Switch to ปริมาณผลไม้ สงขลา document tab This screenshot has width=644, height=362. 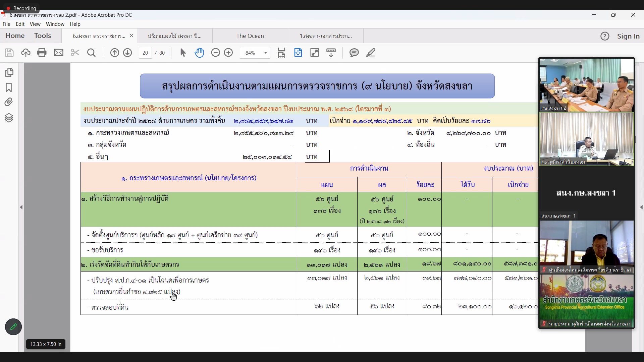pyautogui.click(x=175, y=36)
